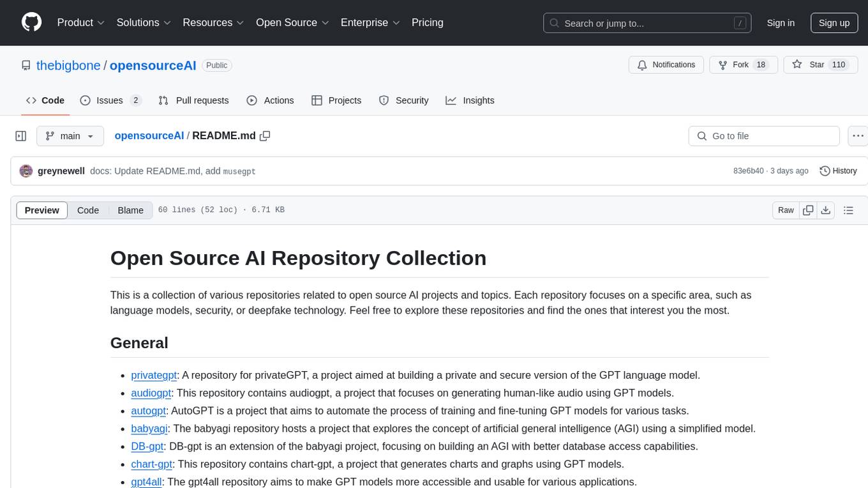Expand the Solutions menu

click(144, 23)
